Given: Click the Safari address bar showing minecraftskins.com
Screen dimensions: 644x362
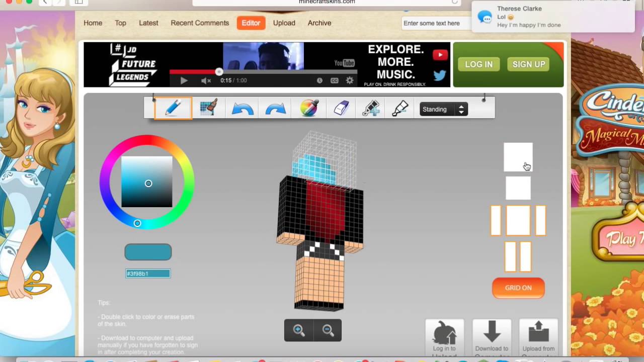Looking at the screenshot, I should tap(327, 3).
